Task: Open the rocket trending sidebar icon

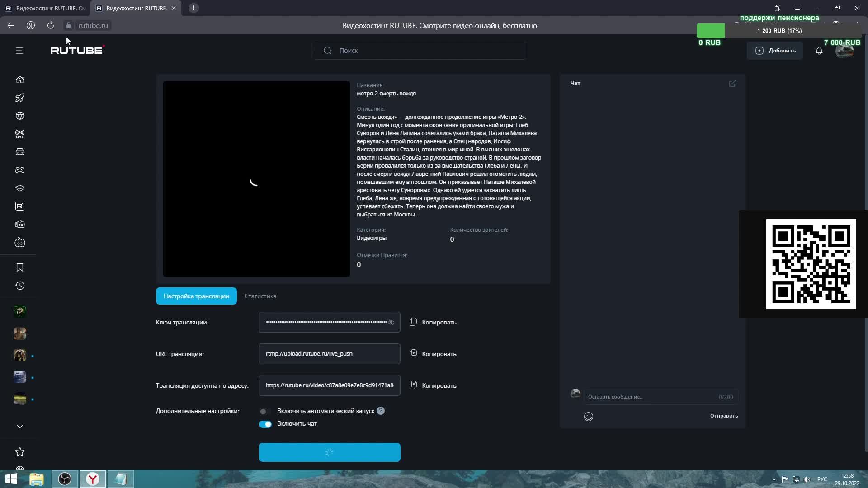Action: tap(20, 98)
